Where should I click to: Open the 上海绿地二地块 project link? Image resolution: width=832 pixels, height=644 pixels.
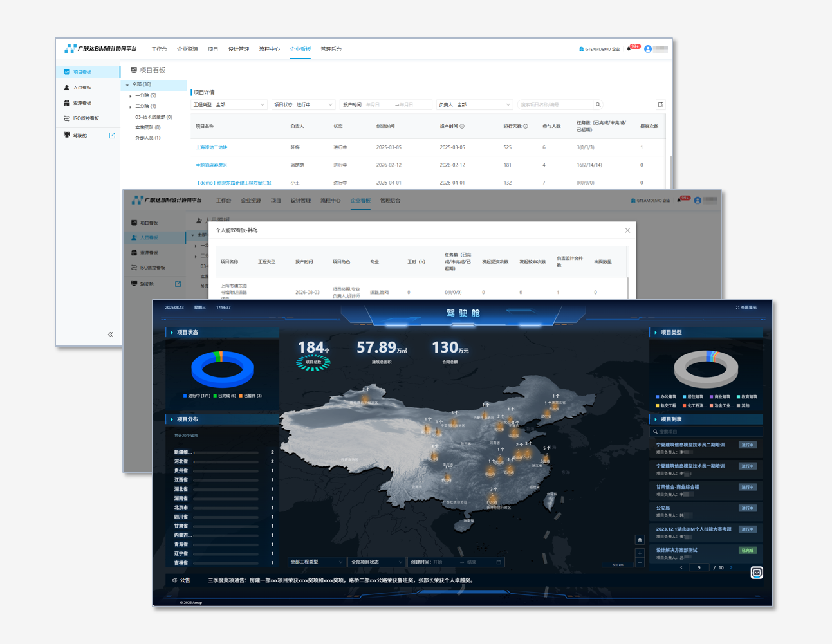[212, 147]
